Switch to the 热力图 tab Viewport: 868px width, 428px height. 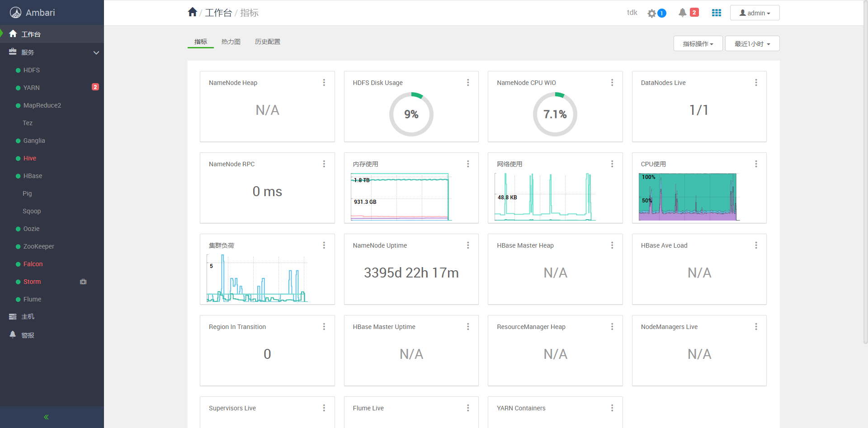(x=231, y=42)
